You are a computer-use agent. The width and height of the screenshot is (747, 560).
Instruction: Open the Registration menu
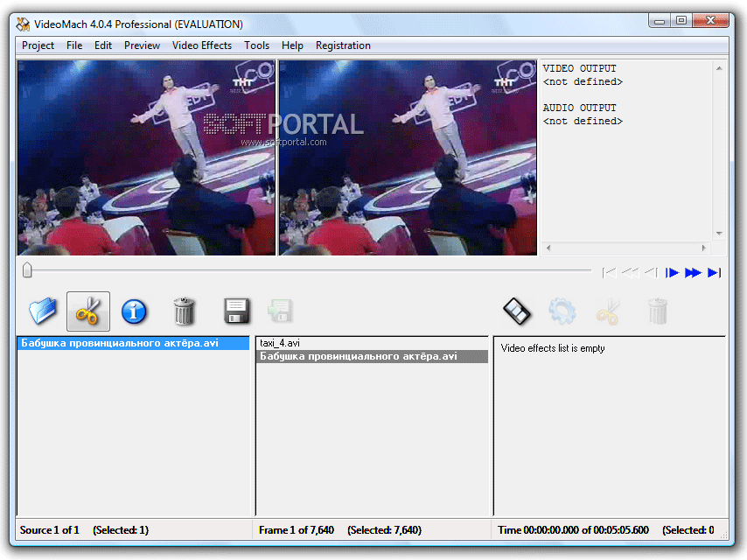pyautogui.click(x=343, y=45)
